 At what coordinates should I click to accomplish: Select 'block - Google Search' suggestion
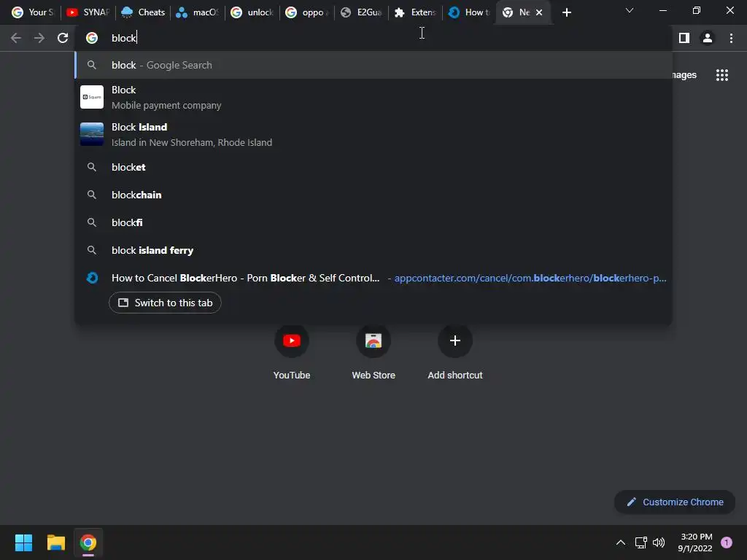pos(373,65)
